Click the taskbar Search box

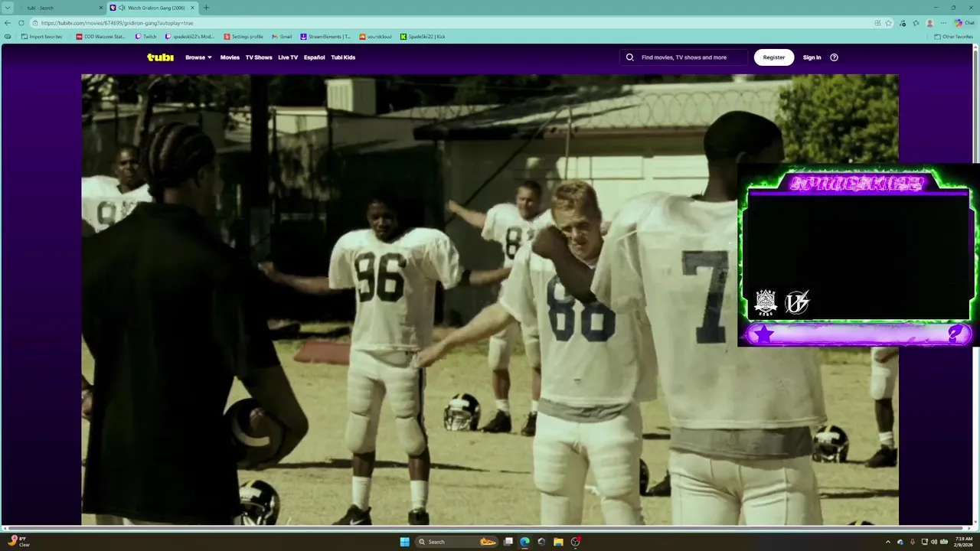click(x=456, y=542)
